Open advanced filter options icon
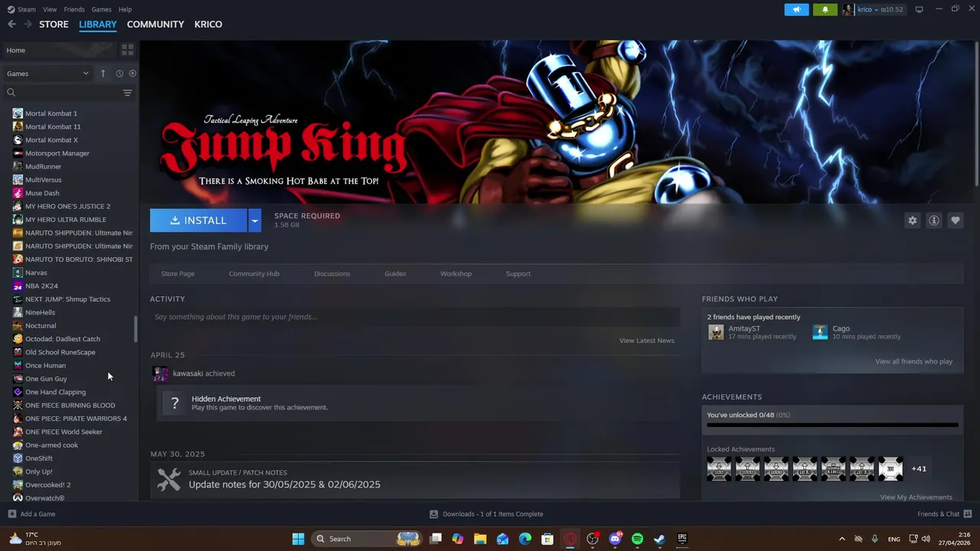 127,93
